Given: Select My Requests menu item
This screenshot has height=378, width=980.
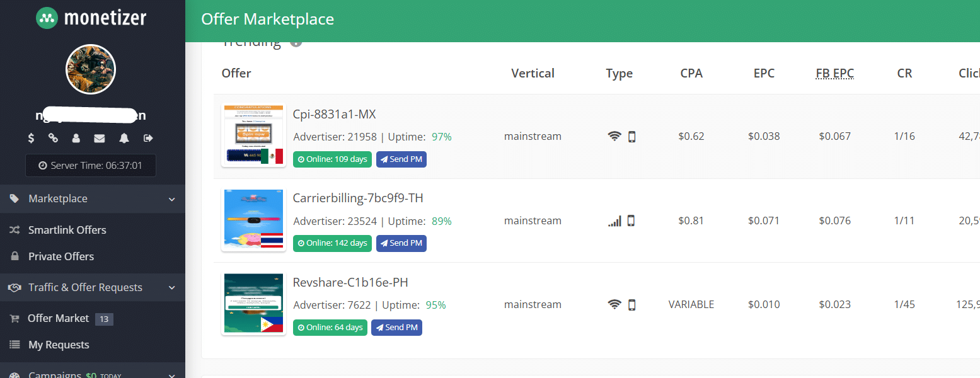Looking at the screenshot, I should (x=59, y=345).
